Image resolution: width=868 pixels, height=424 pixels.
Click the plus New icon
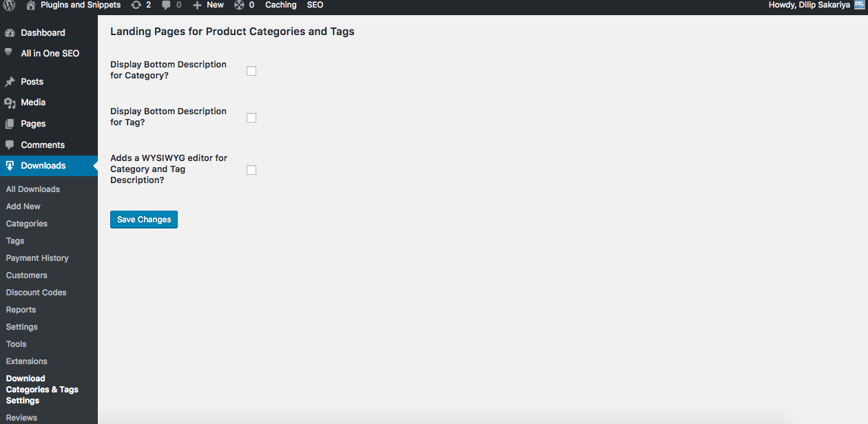coord(197,5)
